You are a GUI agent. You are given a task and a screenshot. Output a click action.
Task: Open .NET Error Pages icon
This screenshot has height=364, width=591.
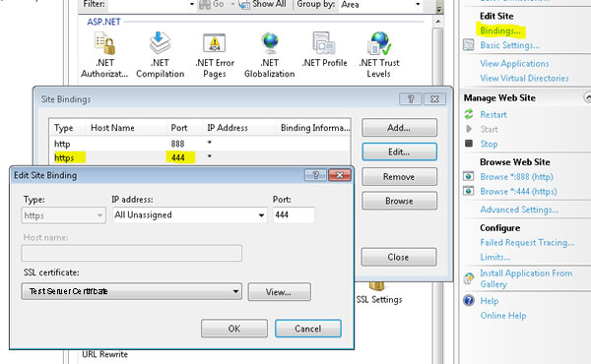(215, 43)
